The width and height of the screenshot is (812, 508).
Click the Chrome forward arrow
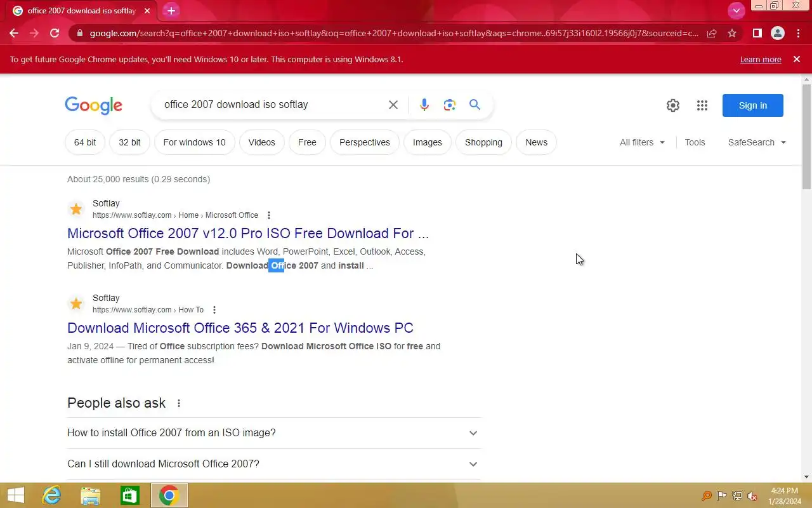(x=34, y=33)
